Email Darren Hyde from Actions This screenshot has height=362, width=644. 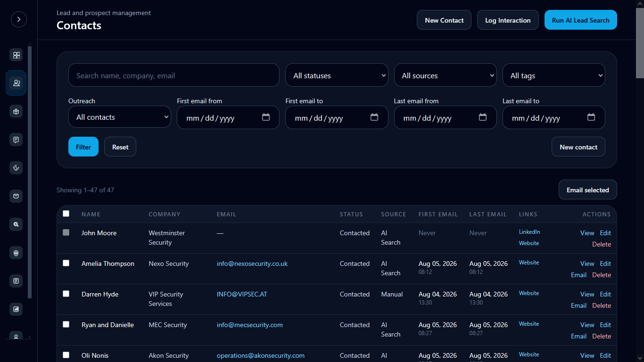coord(578,305)
